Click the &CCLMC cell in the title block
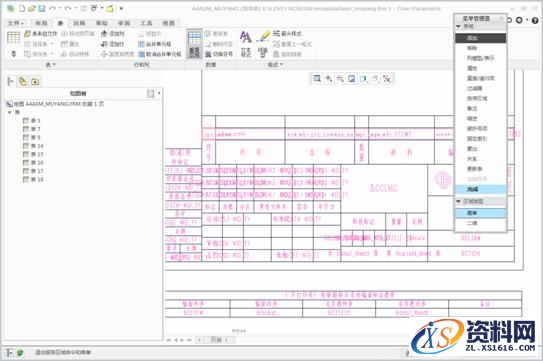The image size is (543, 361). click(x=384, y=188)
